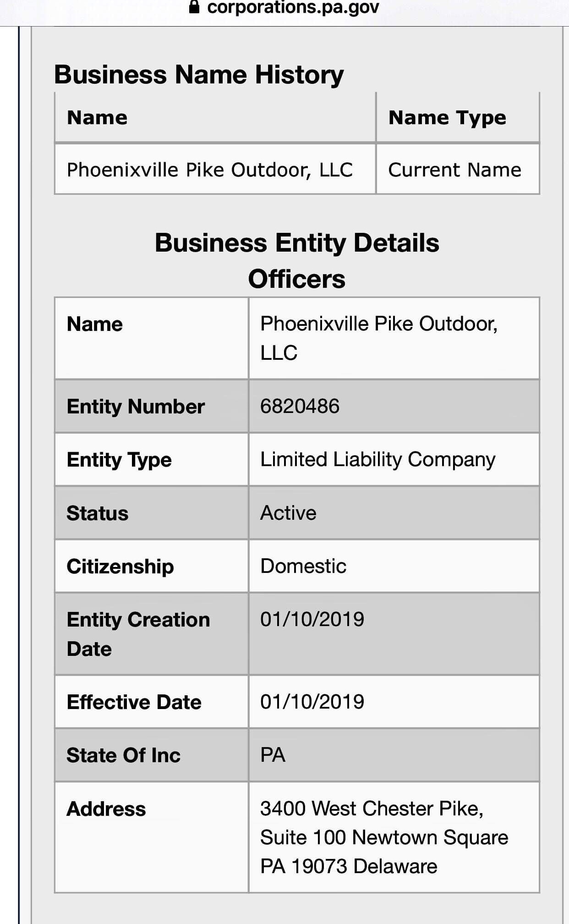Tap the Officers heading
Image resolution: width=569 pixels, height=924 pixels.
pyautogui.click(x=297, y=279)
